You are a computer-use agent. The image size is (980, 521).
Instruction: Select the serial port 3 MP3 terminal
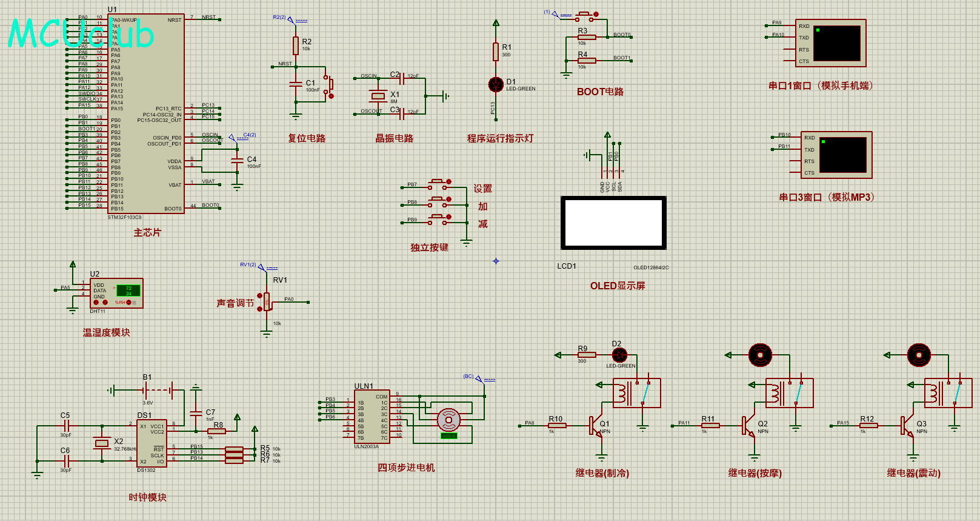click(836, 155)
